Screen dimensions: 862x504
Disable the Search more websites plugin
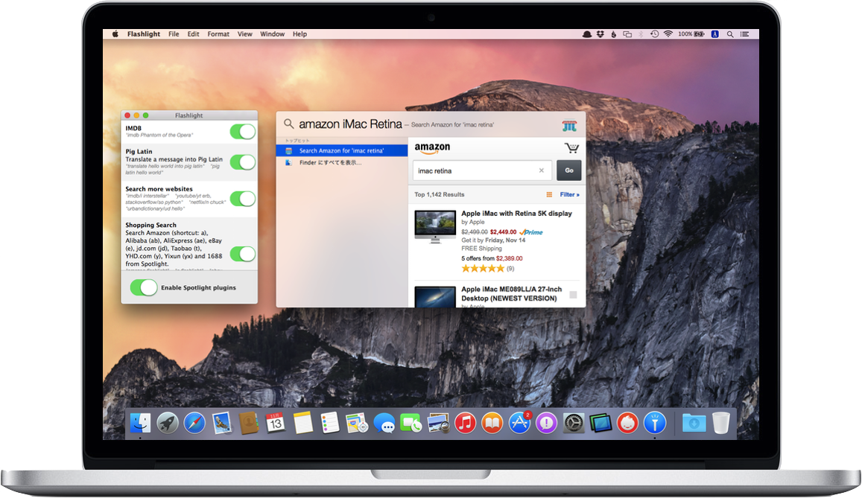pyautogui.click(x=242, y=199)
